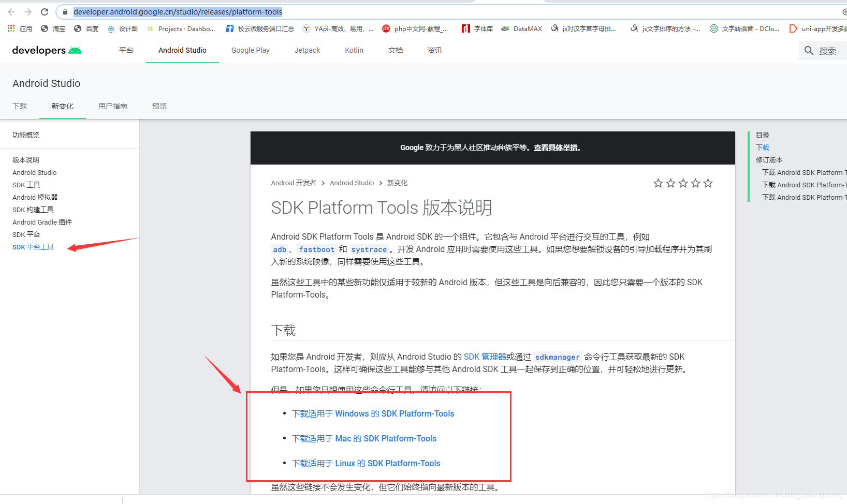This screenshot has width=847, height=504.
Task: Click 下载 in table of contents
Action: click(x=763, y=147)
